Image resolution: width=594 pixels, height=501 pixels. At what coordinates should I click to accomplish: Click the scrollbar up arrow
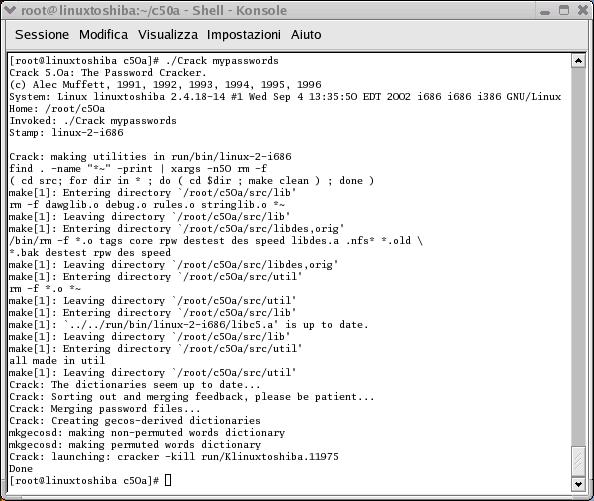click(x=578, y=61)
